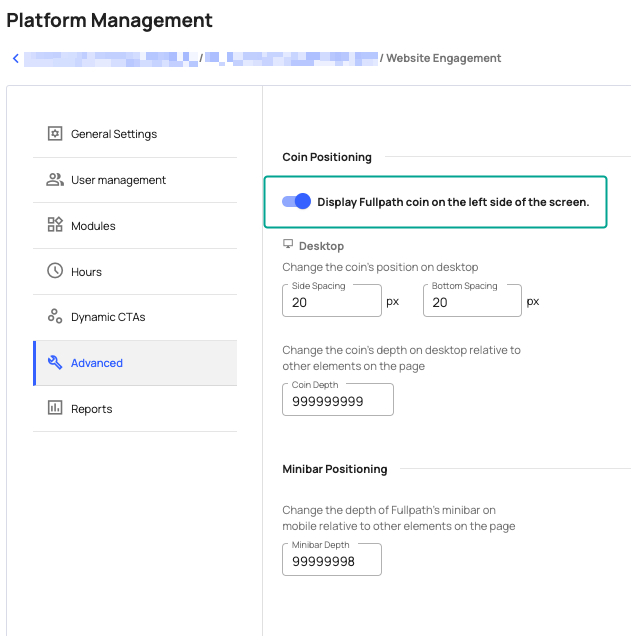Toggle Display Fullpath coin on left side
The width and height of the screenshot is (631, 636).
[297, 202]
